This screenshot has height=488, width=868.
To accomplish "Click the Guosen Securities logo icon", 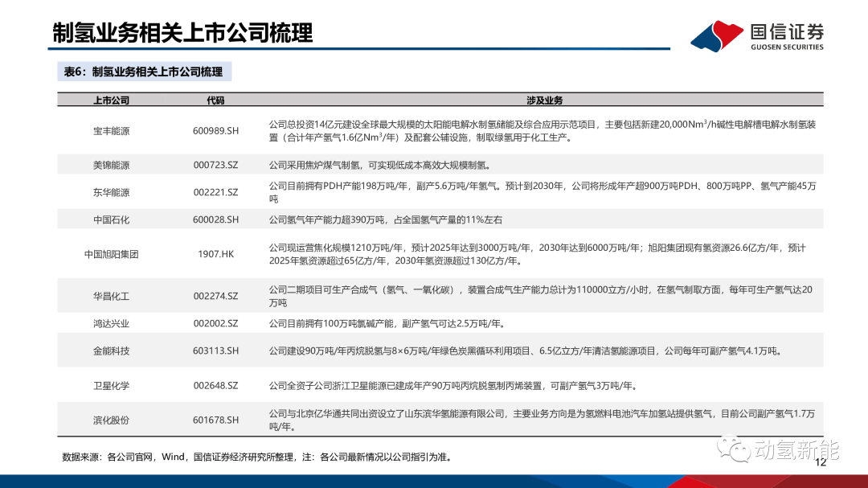I will pyautogui.click(x=716, y=36).
